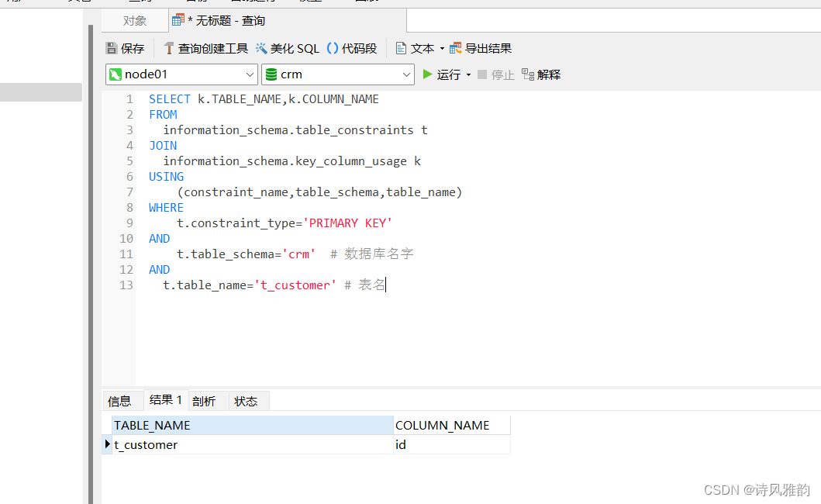Click the query tab's table icon

click(178, 20)
